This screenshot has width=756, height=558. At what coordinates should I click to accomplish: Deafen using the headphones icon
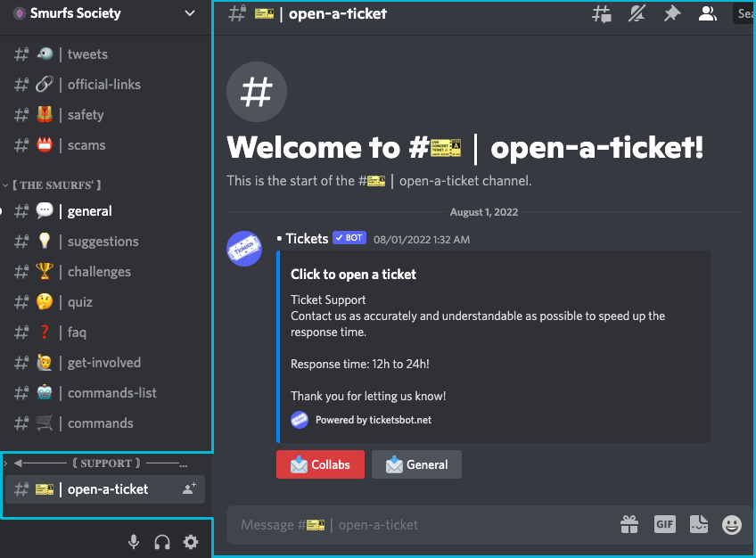pos(162,541)
